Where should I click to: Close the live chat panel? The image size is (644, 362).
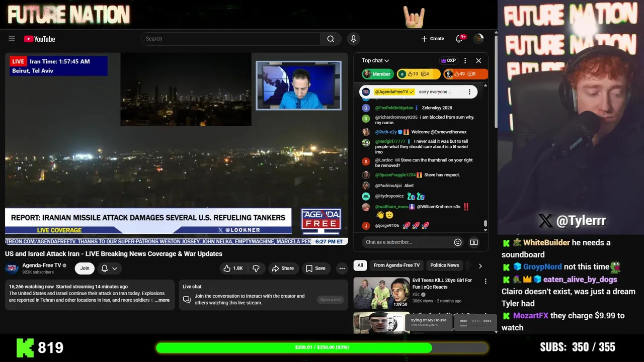point(478,60)
